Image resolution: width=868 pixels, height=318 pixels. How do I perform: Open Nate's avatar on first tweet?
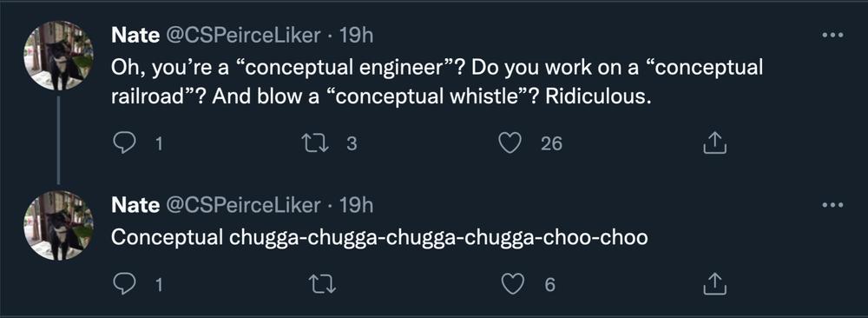[x=58, y=56]
